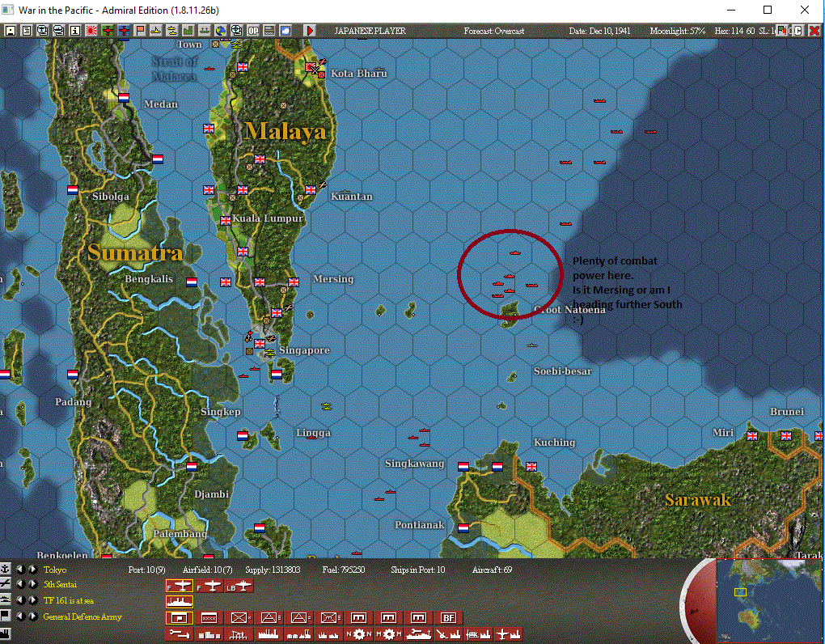Click the information 'i' toolbar icon

pos(75,31)
